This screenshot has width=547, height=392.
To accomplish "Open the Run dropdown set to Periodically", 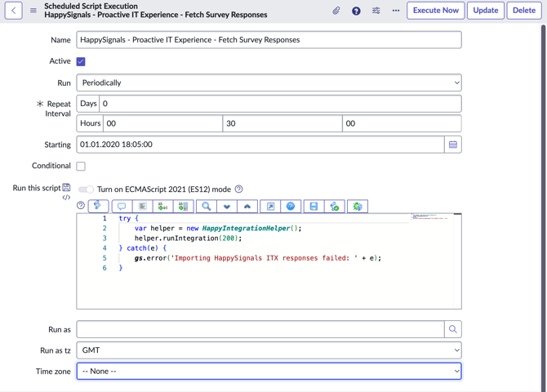I will 269,82.
